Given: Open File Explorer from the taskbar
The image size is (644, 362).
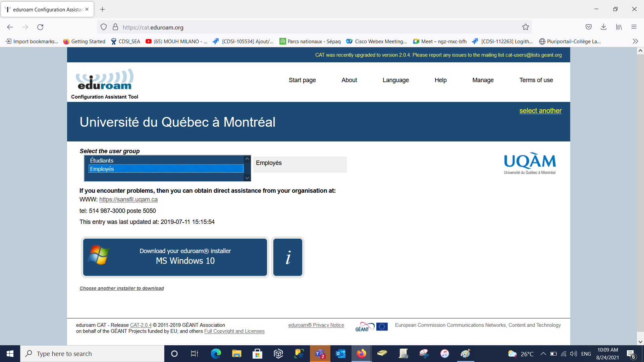Looking at the screenshot, I should tap(236, 354).
